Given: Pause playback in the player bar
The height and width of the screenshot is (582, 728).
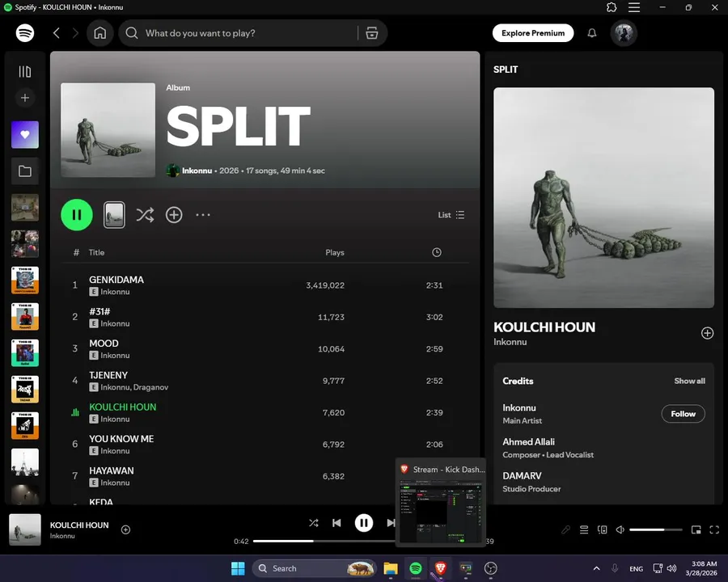Looking at the screenshot, I should coord(364,523).
